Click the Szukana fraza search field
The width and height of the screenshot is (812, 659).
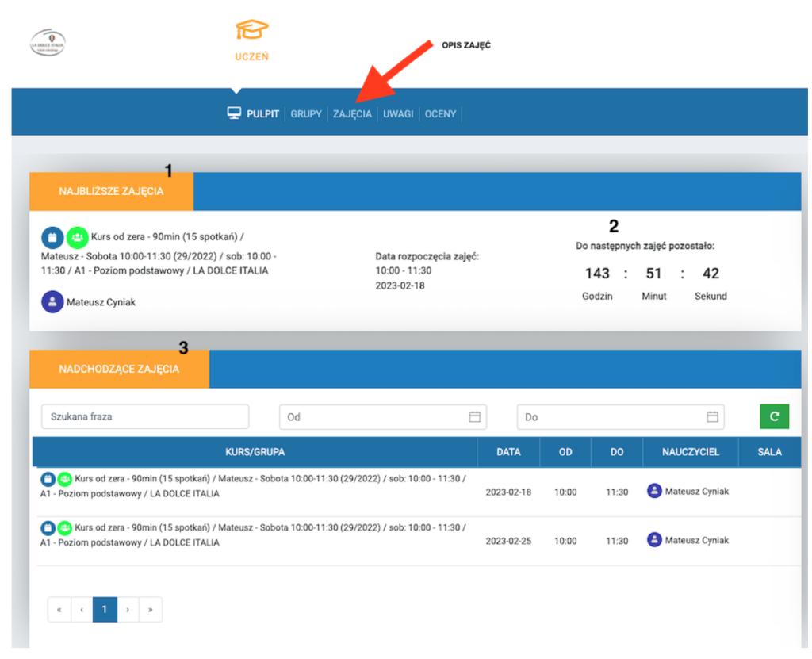(145, 416)
